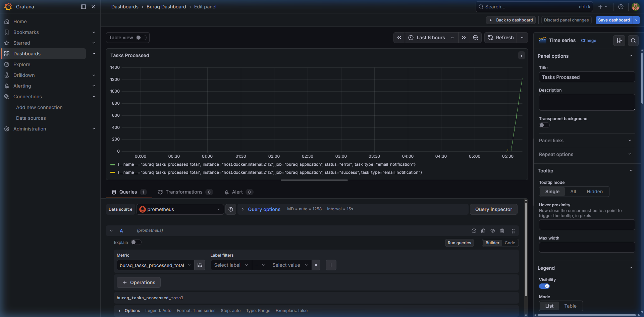The height and width of the screenshot is (317, 644).
Task: Go to Buraq Dashboard breadcrumb
Action: coord(166,7)
